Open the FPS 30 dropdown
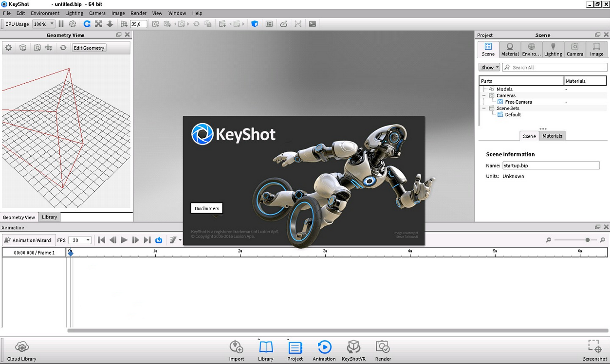Viewport: 610px width, 364px height. point(80,240)
